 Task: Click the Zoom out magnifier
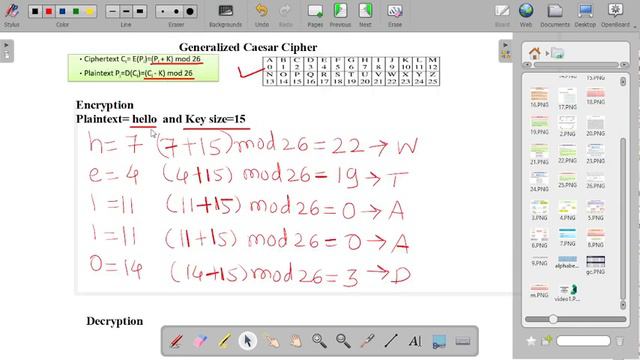pyautogui.click(x=343, y=341)
